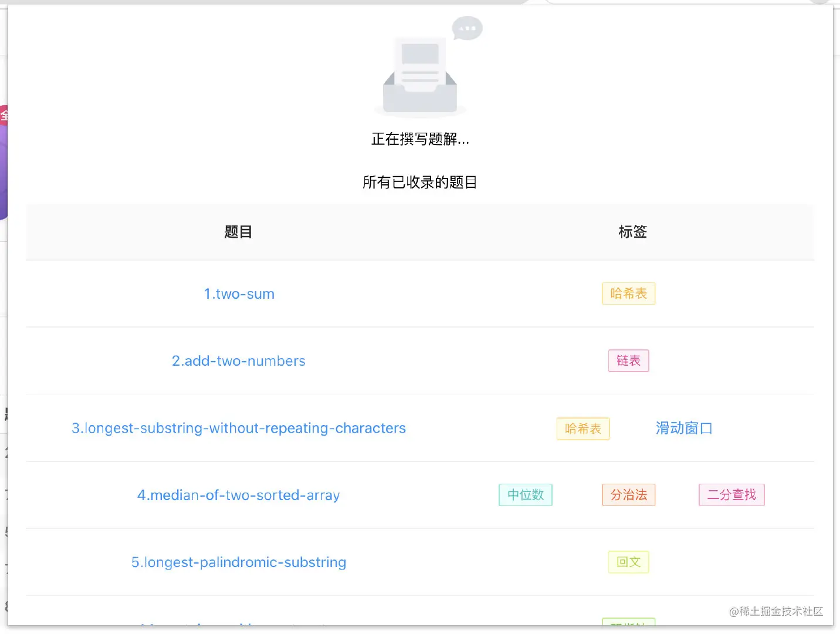Click the 哈希表 tag in two-sum row
840x634 pixels.
point(628,294)
